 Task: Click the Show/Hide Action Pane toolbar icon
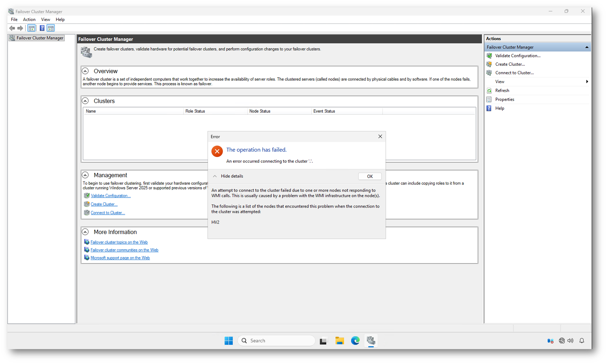(x=51, y=28)
